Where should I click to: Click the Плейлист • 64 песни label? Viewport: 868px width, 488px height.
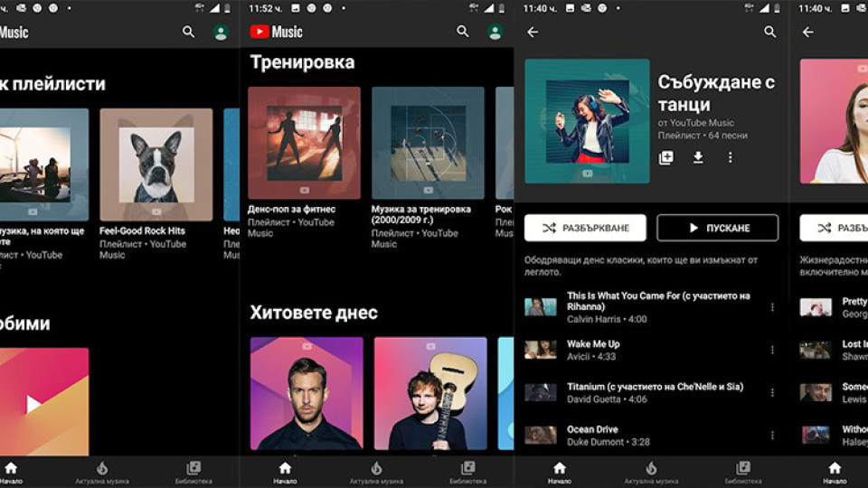[x=703, y=136]
